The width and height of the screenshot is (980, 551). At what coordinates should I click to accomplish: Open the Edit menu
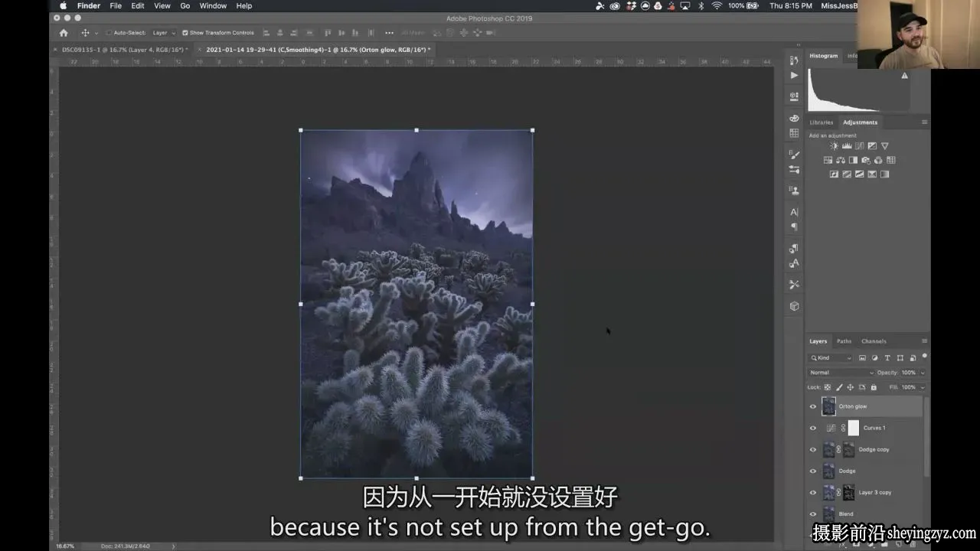[x=138, y=5]
